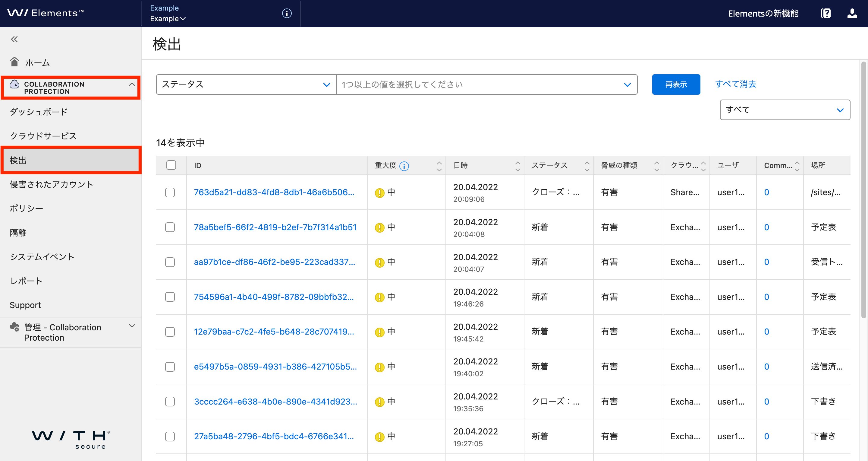Open the ステータス filter dropdown

[246, 84]
